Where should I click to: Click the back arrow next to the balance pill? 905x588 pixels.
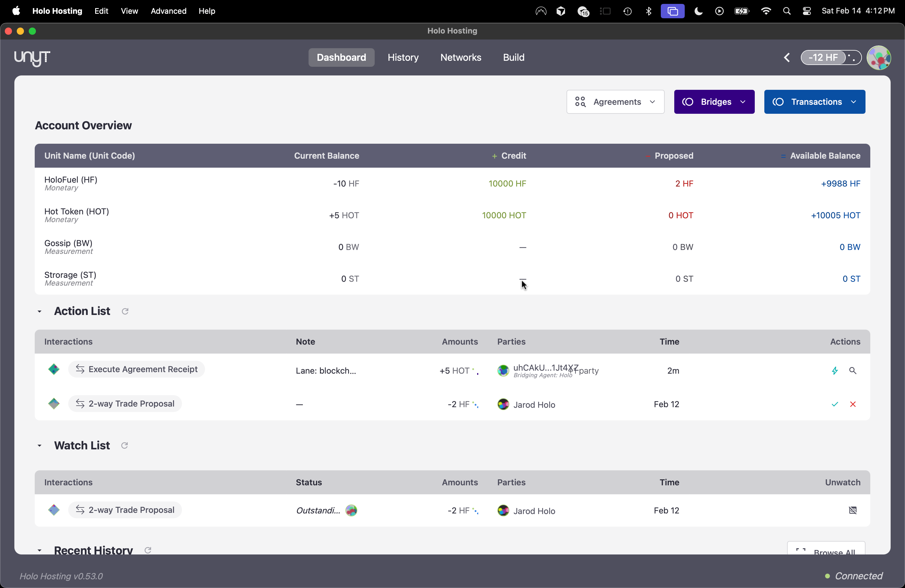pos(787,57)
